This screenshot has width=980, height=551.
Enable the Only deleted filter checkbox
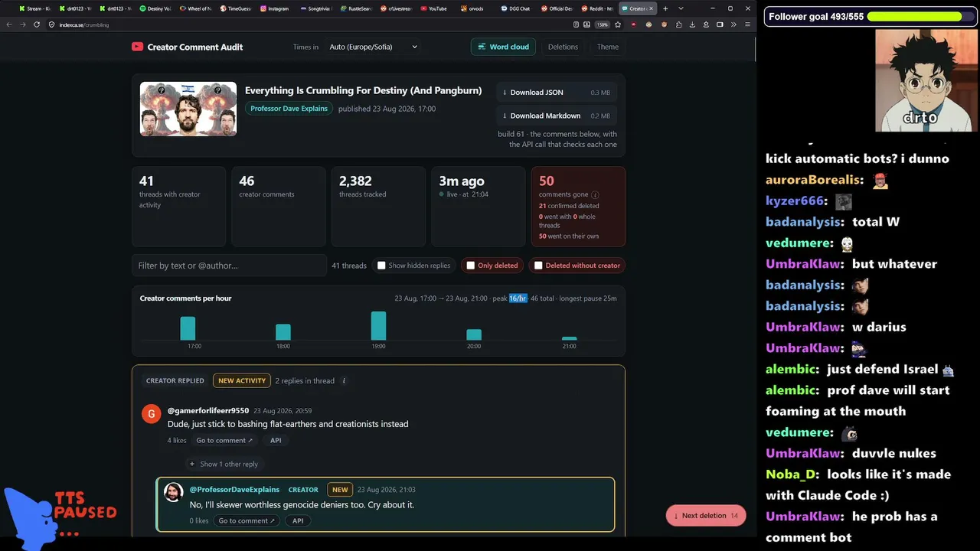pos(471,266)
